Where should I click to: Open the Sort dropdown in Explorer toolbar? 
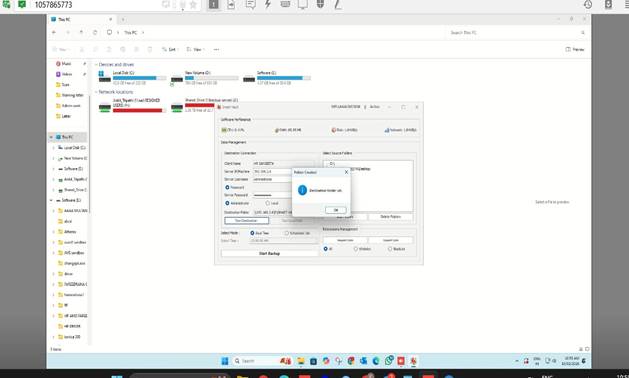[170, 49]
